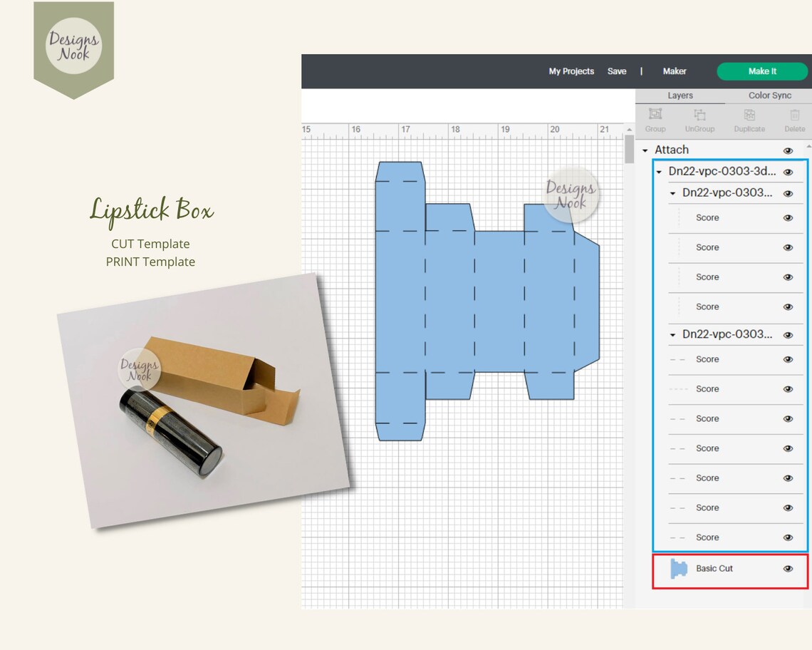Click the eye icon beside Attach
This screenshot has height=650, width=812.
tap(788, 150)
